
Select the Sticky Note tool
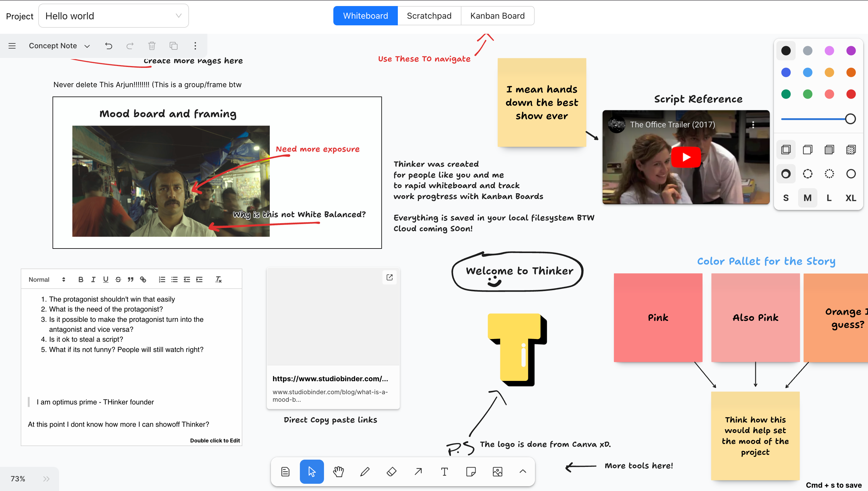pos(471,471)
